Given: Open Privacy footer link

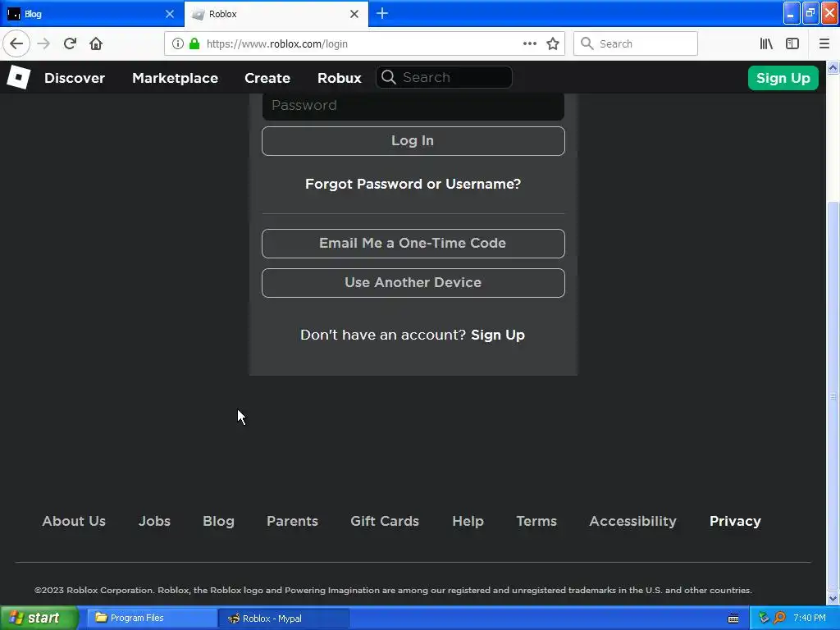Looking at the screenshot, I should (735, 521).
